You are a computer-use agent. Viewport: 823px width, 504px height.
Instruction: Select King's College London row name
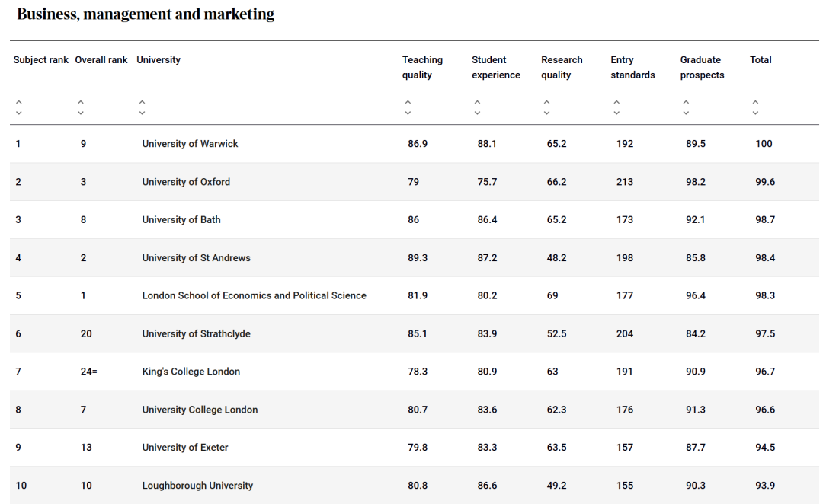pos(191,372)
